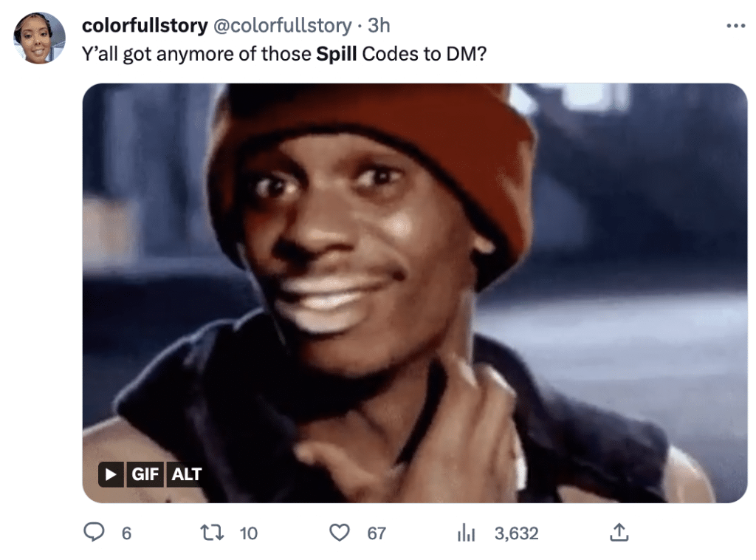Open colorfullstory's profile picture
This screenshot has height=560, width=756.
coord(39,38)
